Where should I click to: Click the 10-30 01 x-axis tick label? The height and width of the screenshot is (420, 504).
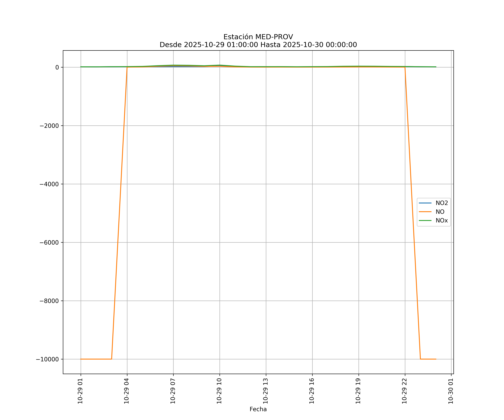click(x=451, y=391)
